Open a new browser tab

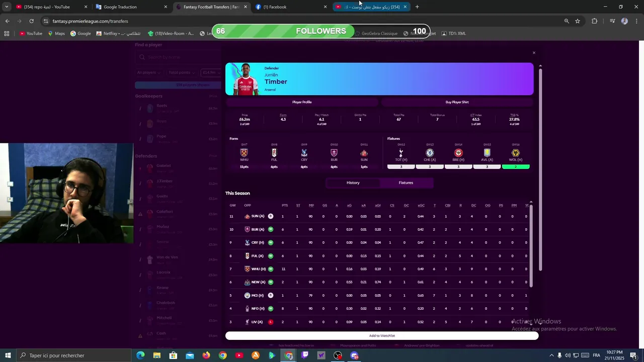[417, 7]
